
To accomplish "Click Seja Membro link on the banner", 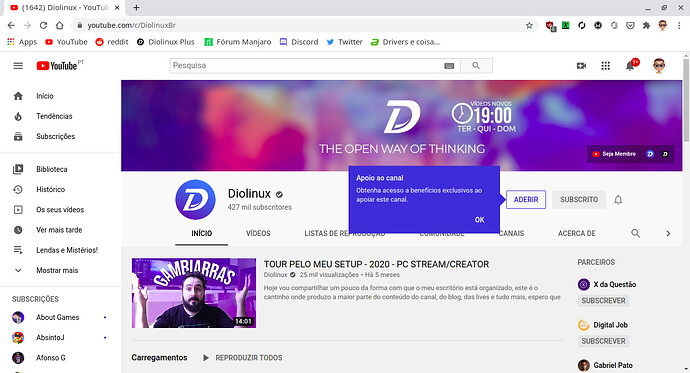I will 614,154.
